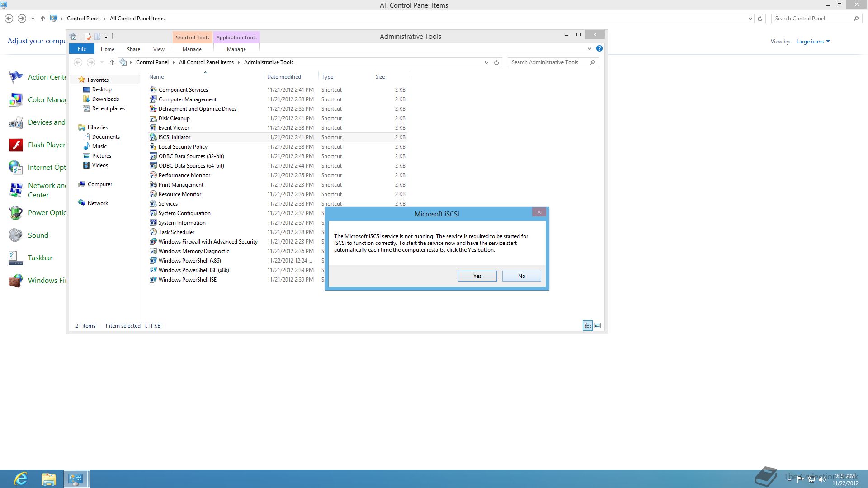Viewport: 868px width, 488px height.
Task: Expand the Administrative Tools address bar dropdown
Action: 486,62
